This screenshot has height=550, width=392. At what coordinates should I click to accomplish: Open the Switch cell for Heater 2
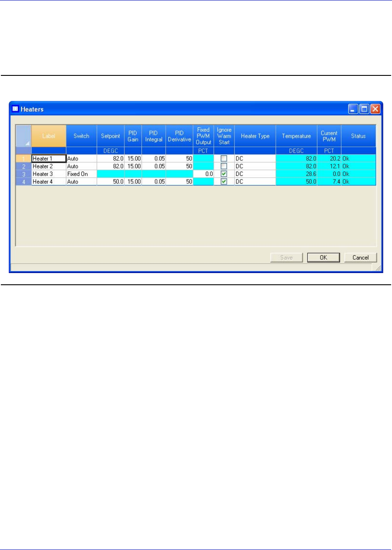[81, 166]
